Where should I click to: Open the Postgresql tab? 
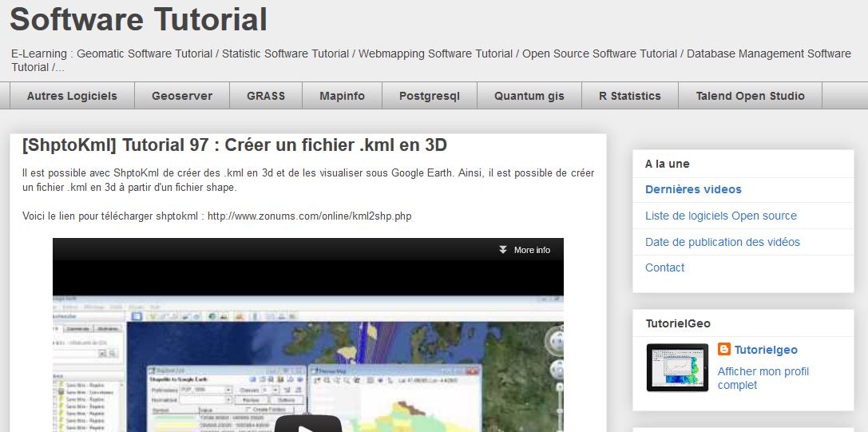[x=430, y=96]
